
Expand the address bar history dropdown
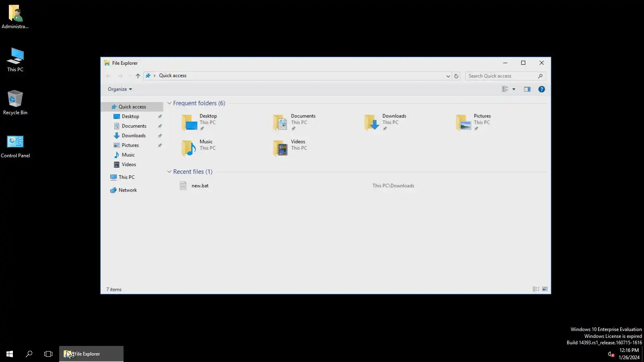pyautogui.click(x=448, y=76)
